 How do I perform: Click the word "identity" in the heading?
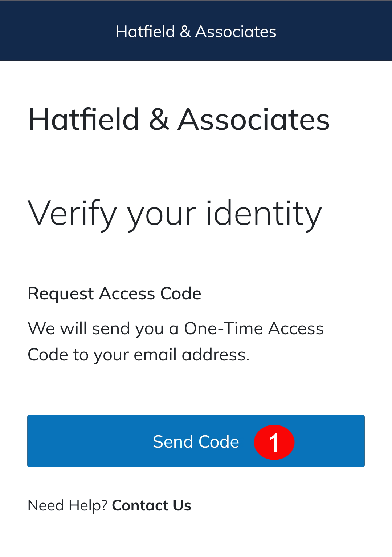coord(264,214)
